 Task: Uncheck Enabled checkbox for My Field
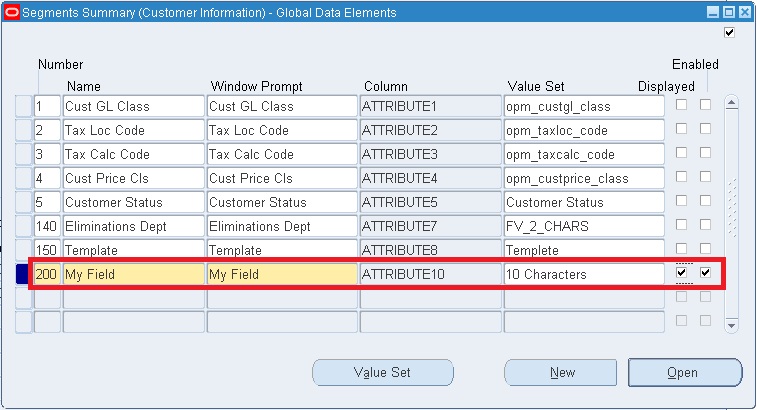(706, 272)
